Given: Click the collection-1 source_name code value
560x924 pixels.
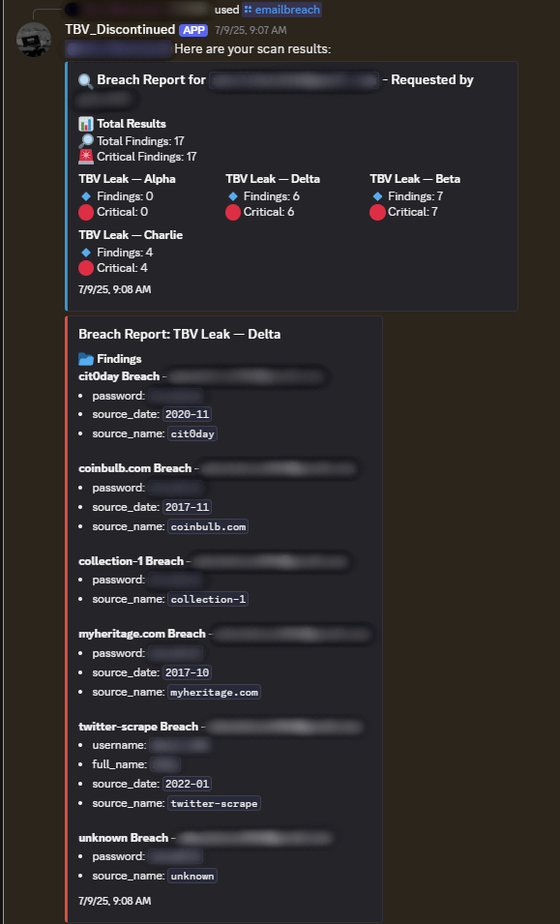Looking at the screenshot, I should pyautogui.click(x=208, y=599).
